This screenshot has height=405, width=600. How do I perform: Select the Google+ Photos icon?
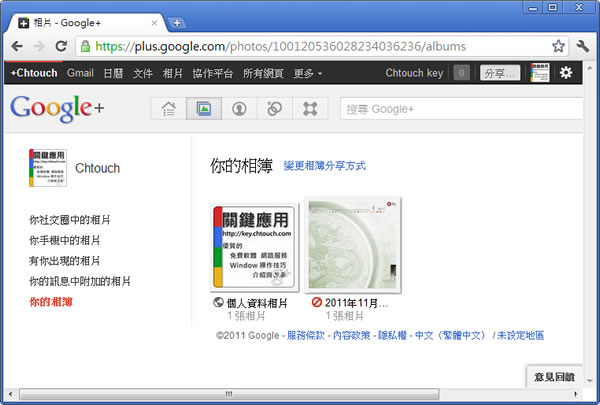(x=204, y=108)
